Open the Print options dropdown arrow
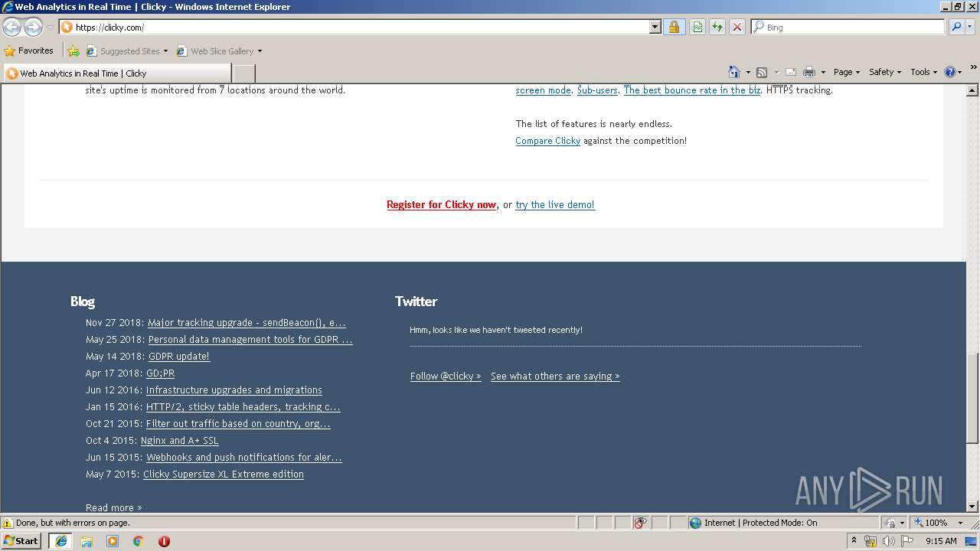This screenshot has width=980, height=551. [823, 73]
